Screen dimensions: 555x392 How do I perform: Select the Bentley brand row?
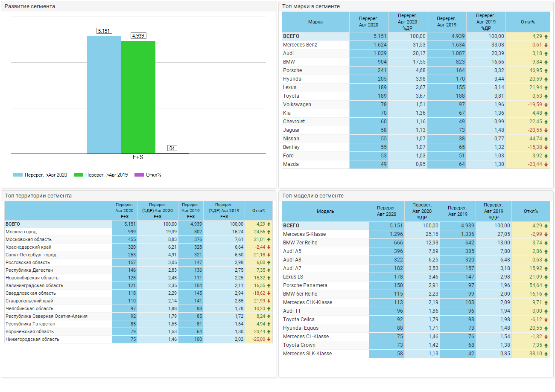click(x=416, y=147)
